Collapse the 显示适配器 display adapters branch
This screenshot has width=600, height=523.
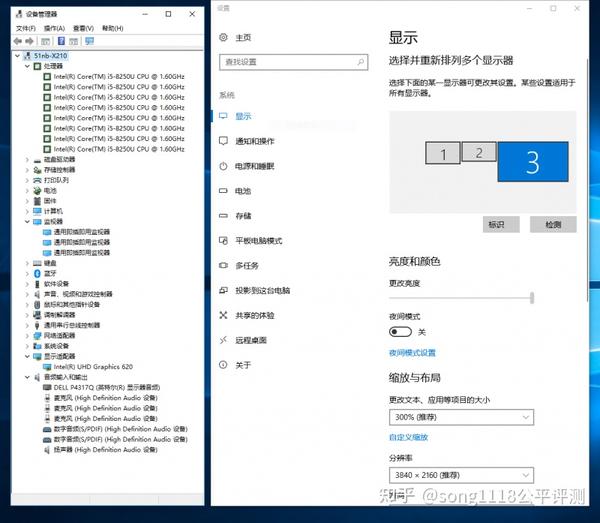click(27, 356)
